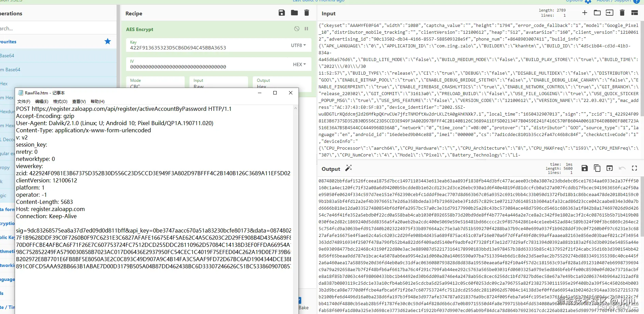Copy raw output to clipboard
Screen dimensions: 644x314
[597, 168]
